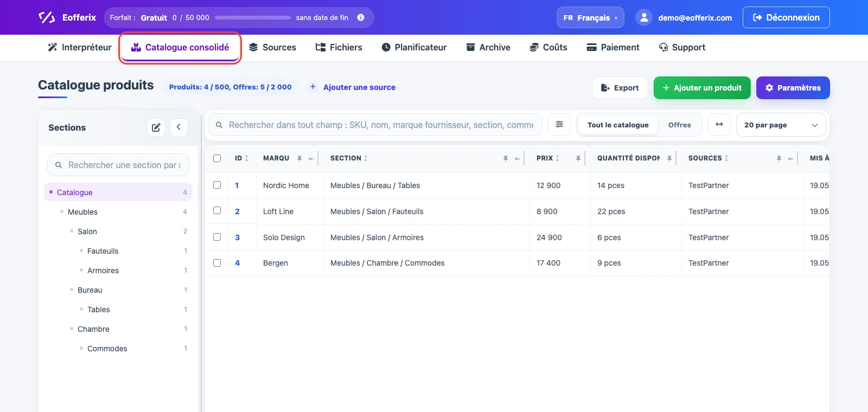The image size is (868, 412).
Task: Edit sections with the pencil icon
Action: tap(156, 127)
